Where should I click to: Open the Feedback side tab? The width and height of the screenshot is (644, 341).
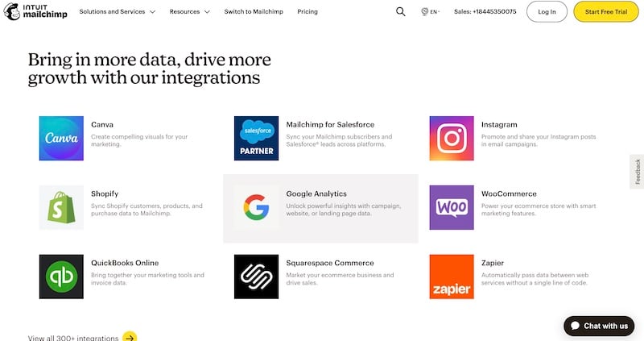click(x=637, y=172)
